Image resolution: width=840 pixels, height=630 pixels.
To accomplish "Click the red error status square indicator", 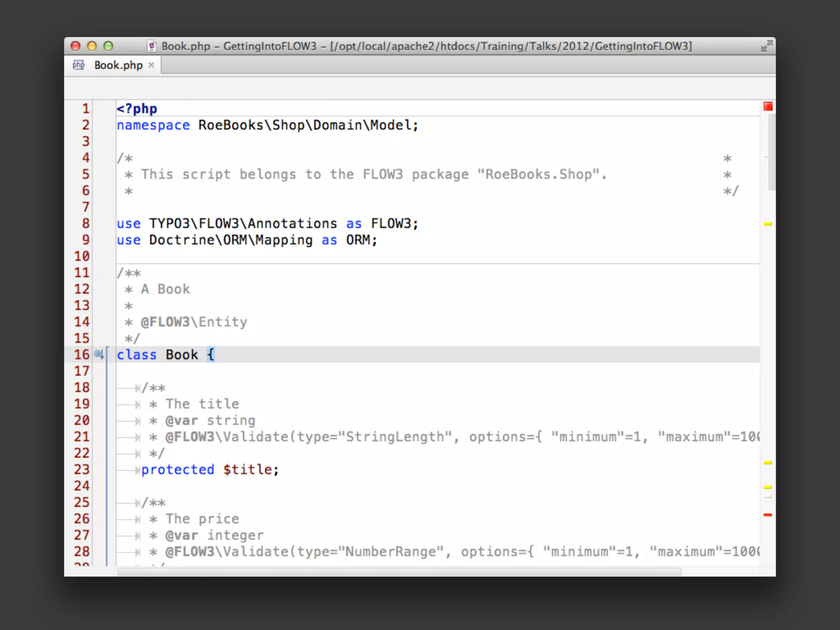I will point(768,107).
